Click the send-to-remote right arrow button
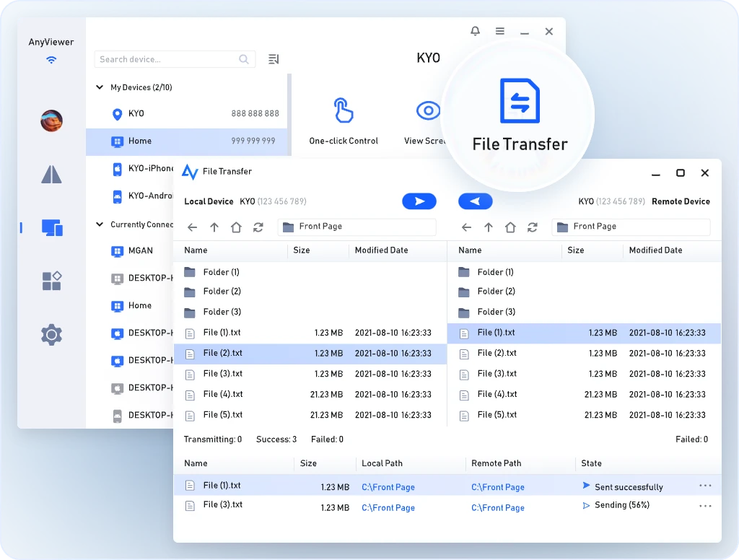This screenshot has width=739, height=560. coord(419,201)
